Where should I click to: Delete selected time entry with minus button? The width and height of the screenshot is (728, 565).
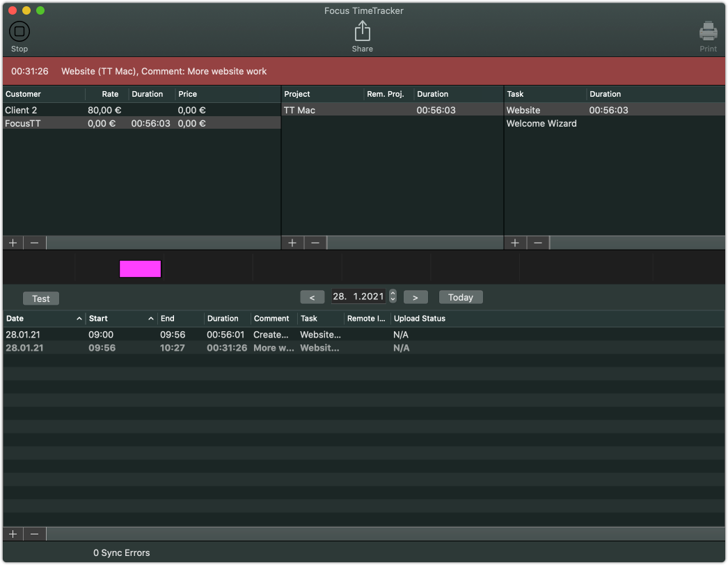tap(34, 534)
